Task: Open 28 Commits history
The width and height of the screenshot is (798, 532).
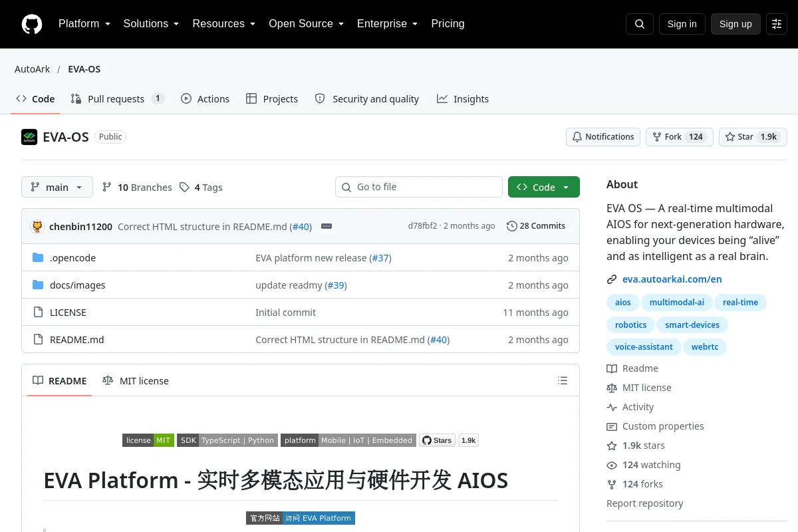Action: tap(536, 226)
